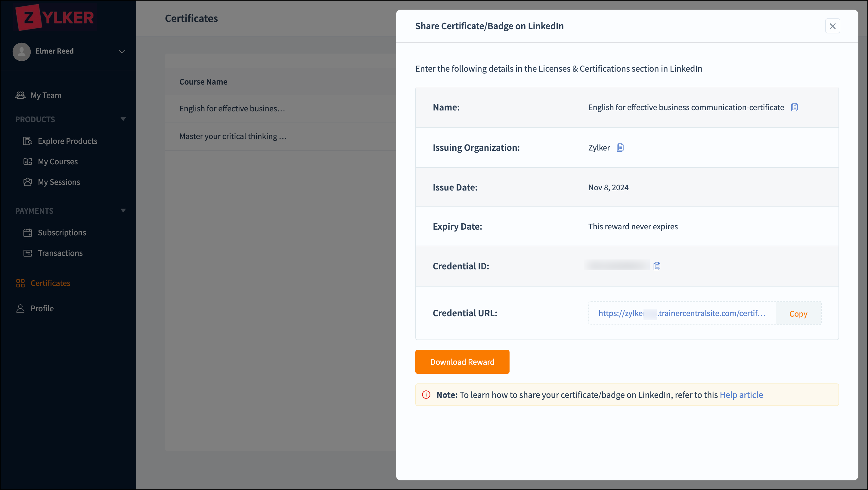Open My Team from the sidebar

(46, 95)
